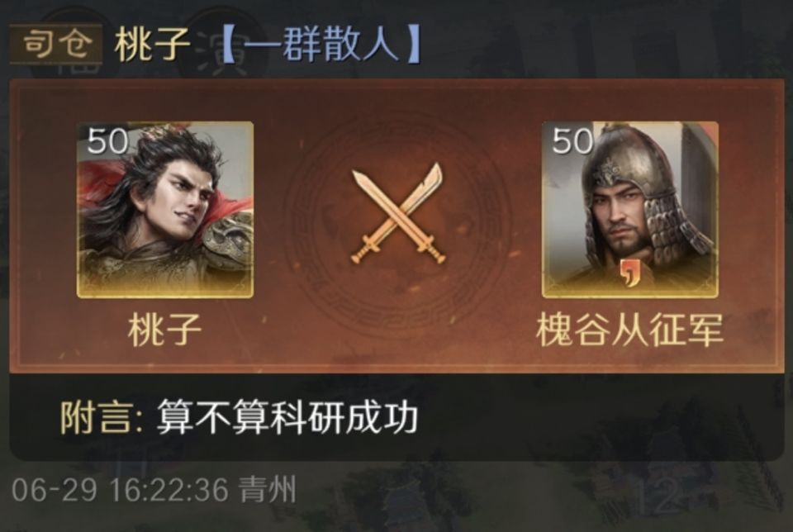Click the dark remark bar's empty area

596,418
